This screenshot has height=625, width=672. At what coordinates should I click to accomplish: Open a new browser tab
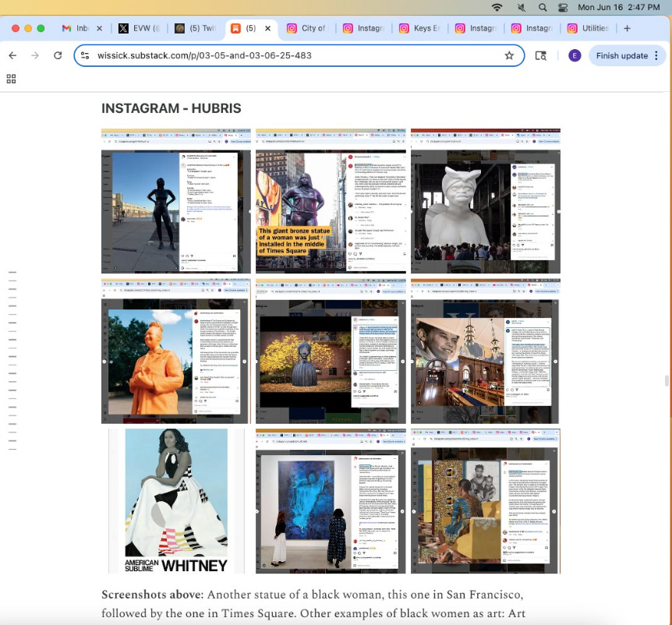(x=627, y=28)
